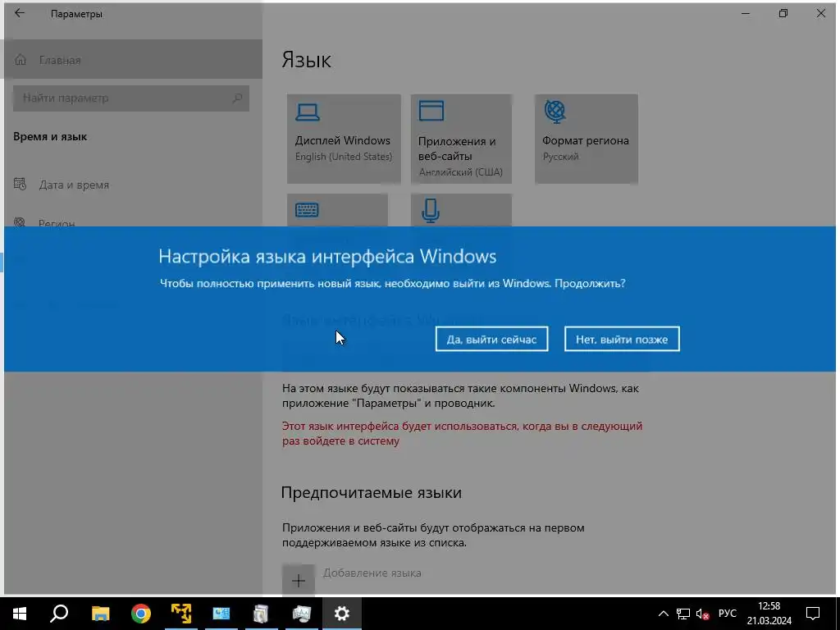Minimize the Параметры window

point(745,13)
